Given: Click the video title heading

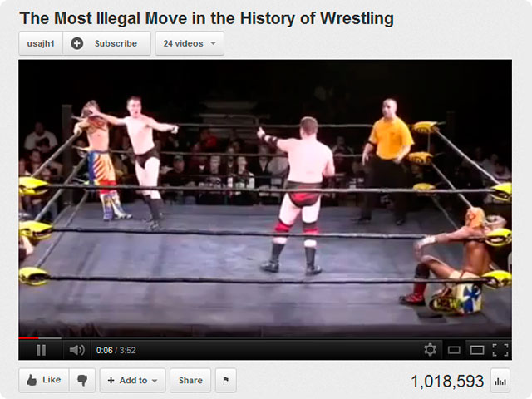Looking at the screenshot, I should (207, 18).
